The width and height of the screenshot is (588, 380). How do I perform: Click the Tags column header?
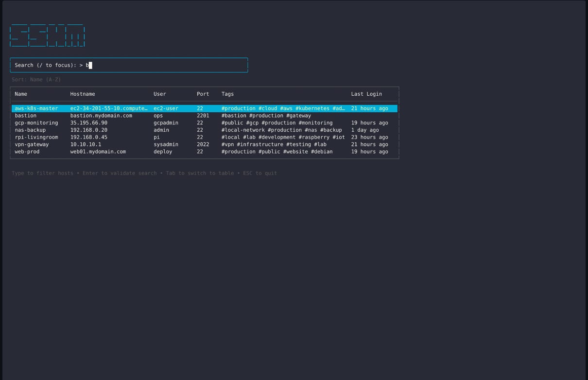click(x=228, y=94)
